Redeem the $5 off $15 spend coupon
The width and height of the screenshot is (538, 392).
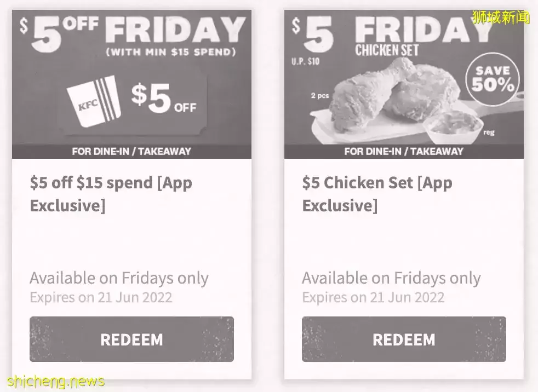(x=131, y=339)
